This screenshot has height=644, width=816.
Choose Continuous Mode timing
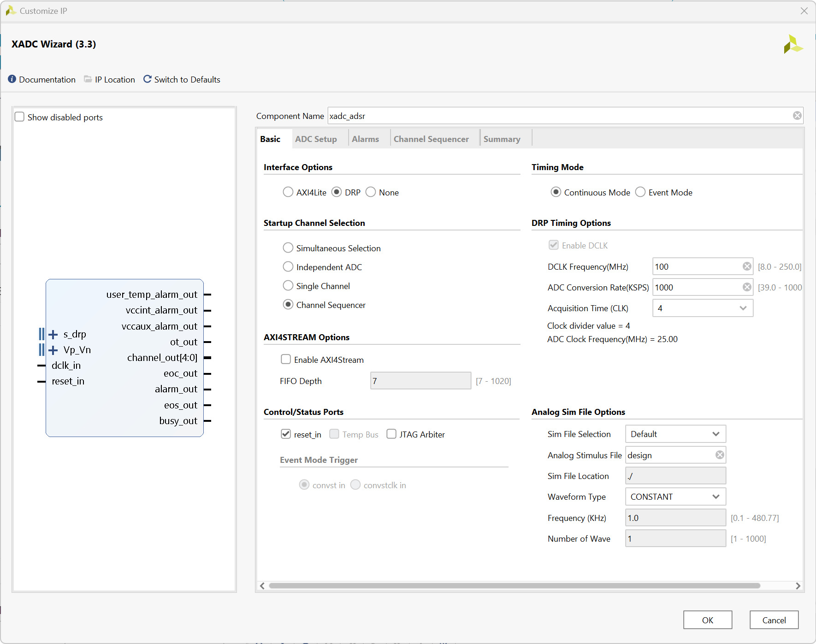tap(556, 192)
